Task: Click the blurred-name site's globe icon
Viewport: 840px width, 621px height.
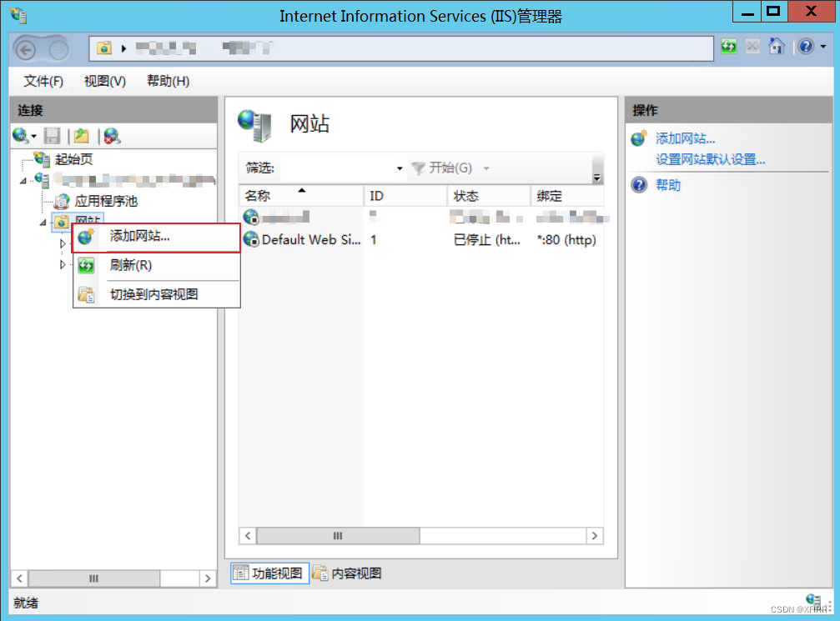Action: click(x=251, y=217)
